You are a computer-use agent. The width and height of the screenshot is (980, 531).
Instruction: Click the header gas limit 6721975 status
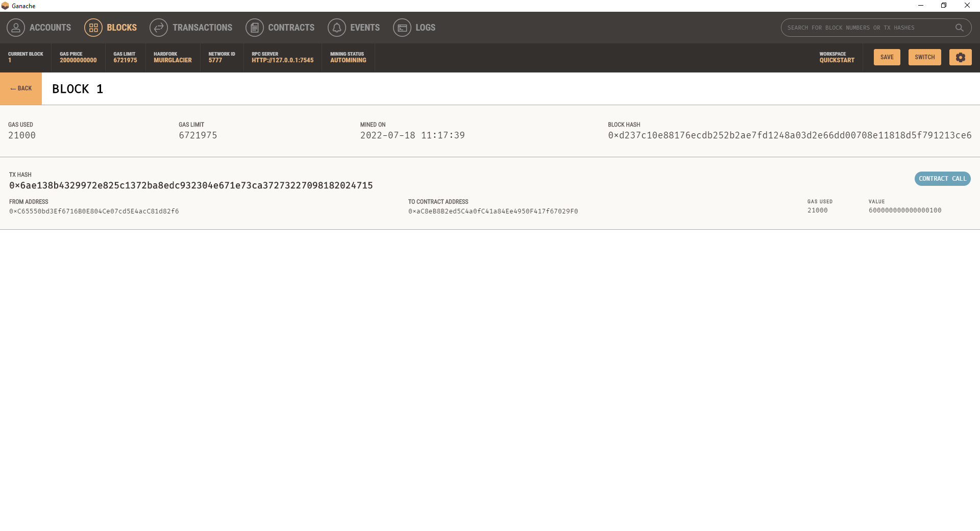pyautogui.click(x=125, y=57)
